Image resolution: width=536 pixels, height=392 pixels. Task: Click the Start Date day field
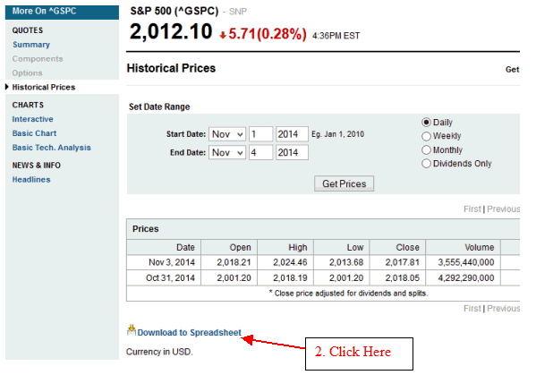260,134
